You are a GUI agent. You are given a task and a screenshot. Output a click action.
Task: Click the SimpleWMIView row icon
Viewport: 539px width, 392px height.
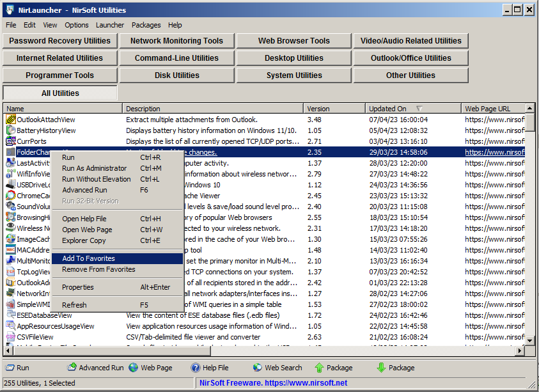pos(11,304)
